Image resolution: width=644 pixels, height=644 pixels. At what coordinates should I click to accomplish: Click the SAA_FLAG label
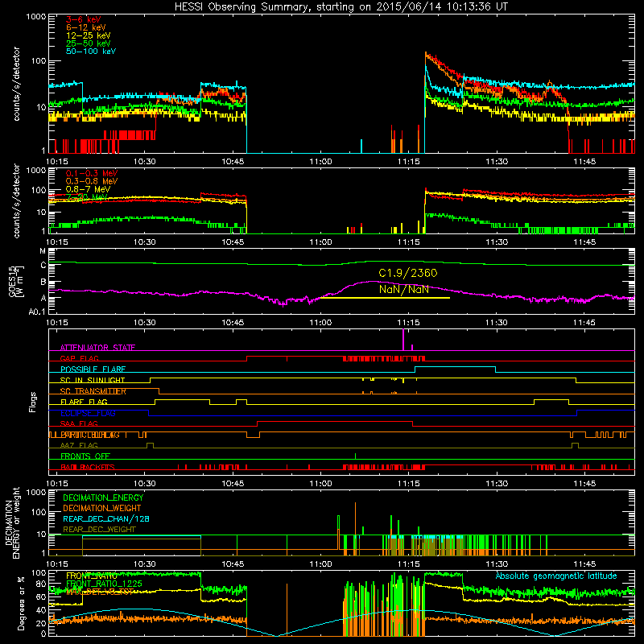click(79, 423)
